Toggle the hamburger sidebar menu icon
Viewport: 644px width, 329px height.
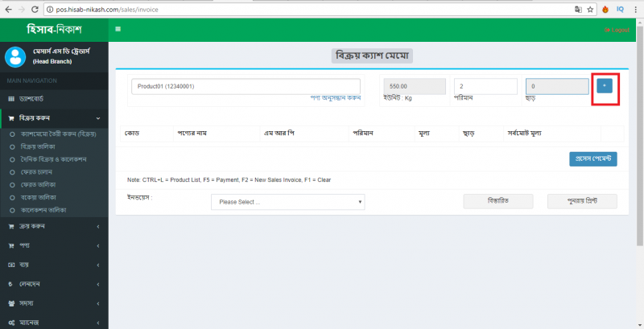pos(118,29)
